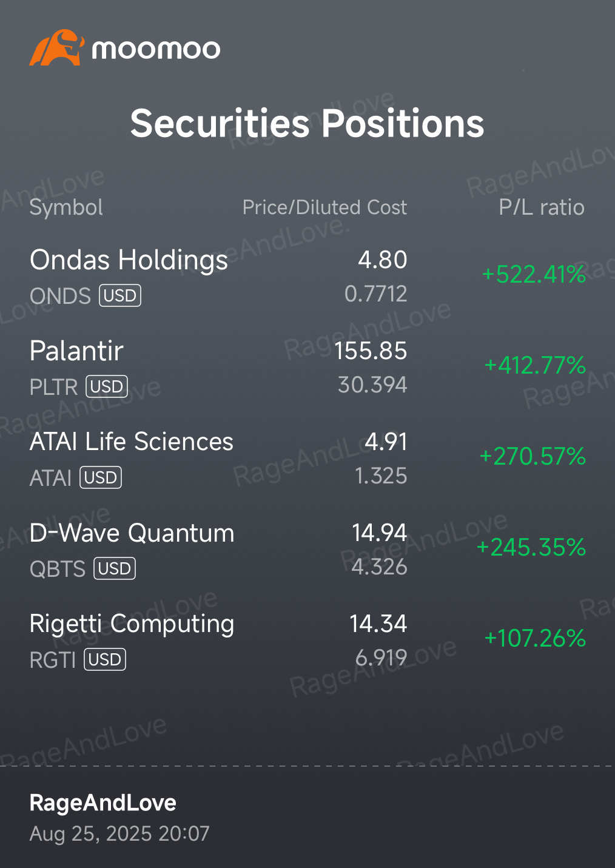615x868 pixels.
Task: Open the Ondas Holdings position
Action: pyautogui.click(x=129, y=260)
